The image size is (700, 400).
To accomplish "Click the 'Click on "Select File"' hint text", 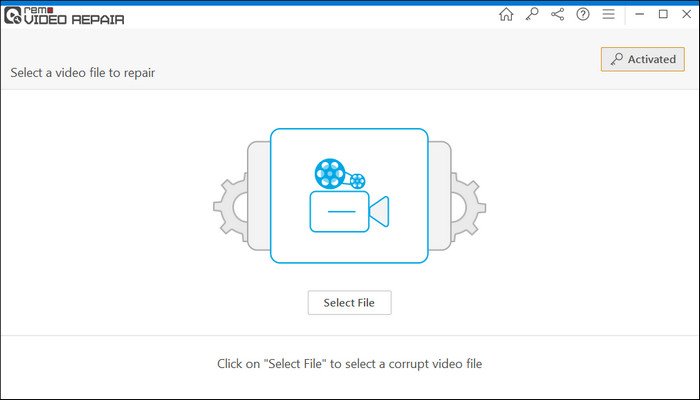I will pos(350,363).
